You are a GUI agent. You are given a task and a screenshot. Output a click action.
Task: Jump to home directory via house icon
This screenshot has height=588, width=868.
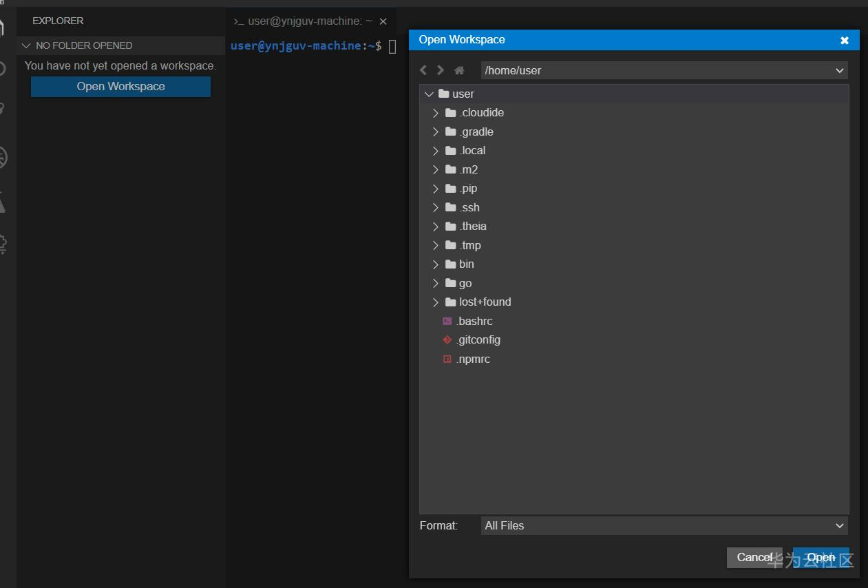(x=459, y=70)
